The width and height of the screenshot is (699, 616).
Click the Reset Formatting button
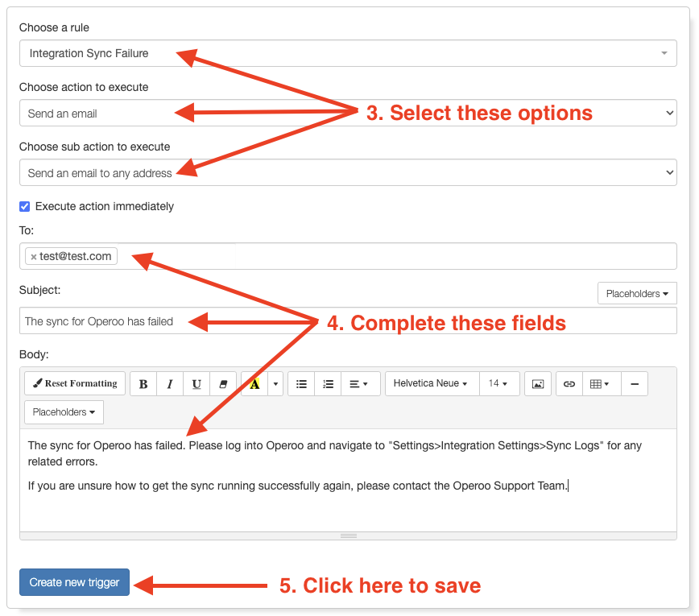pyautogui.click(x=75, y=383)
